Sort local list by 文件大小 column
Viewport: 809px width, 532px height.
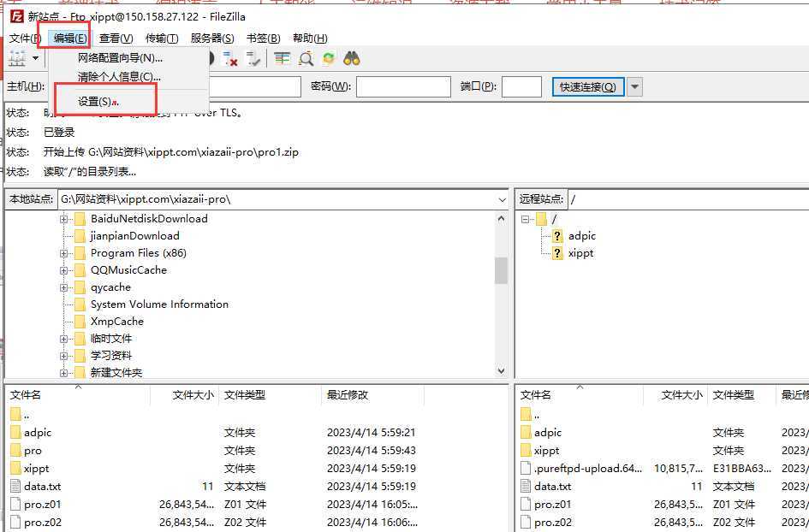(184, 395)
